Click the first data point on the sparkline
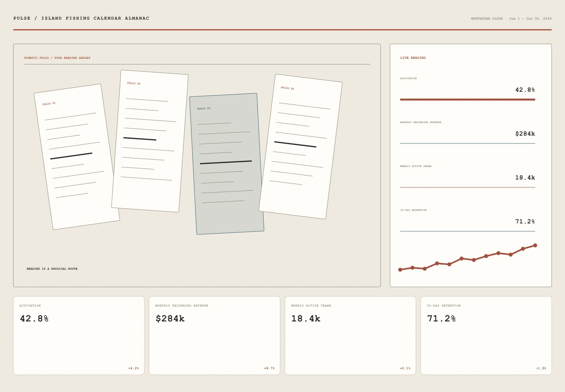Viewport: 565px width, 392px height. coord(400,270)
